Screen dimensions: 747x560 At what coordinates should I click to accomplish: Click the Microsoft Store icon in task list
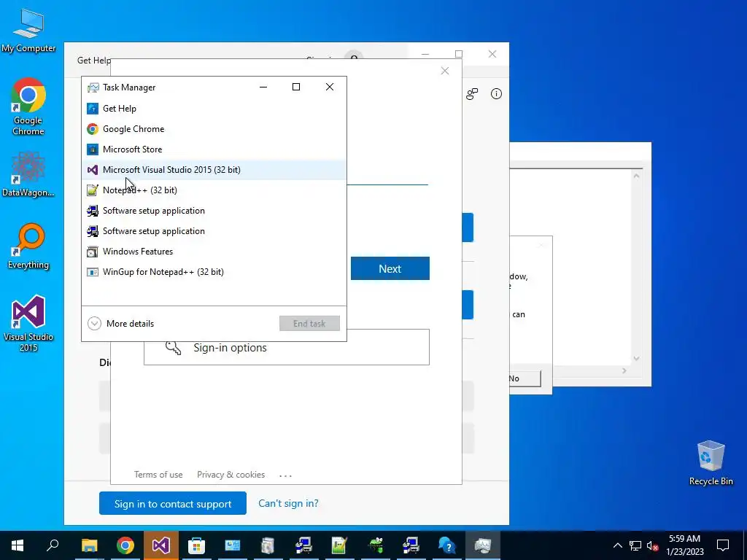coord(93,149)
